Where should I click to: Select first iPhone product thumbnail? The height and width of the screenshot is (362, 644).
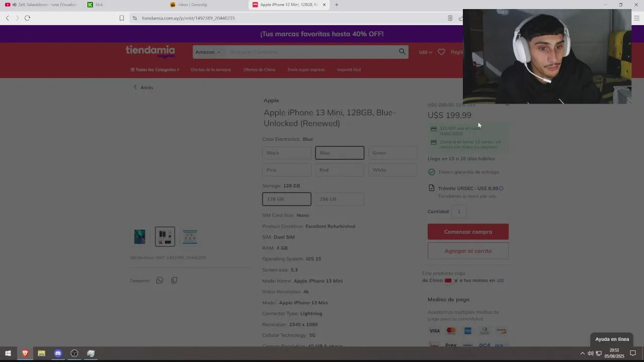(140, 237)
